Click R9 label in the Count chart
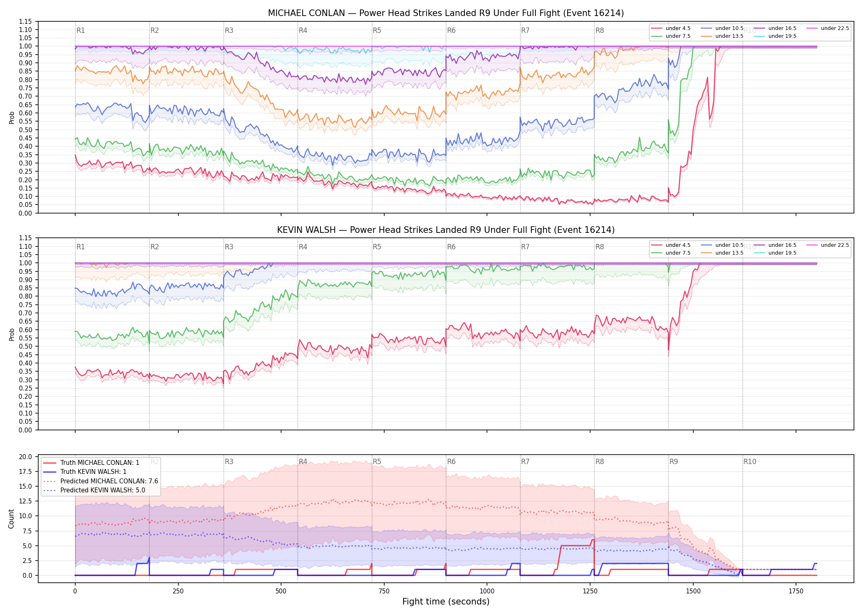 click(674, 462)
